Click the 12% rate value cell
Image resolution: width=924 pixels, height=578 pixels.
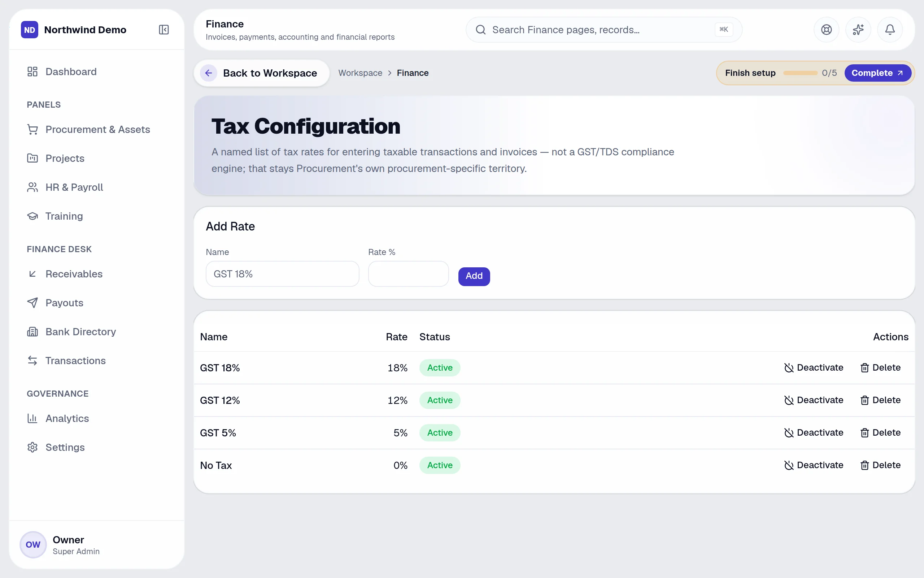pos(397,400)
